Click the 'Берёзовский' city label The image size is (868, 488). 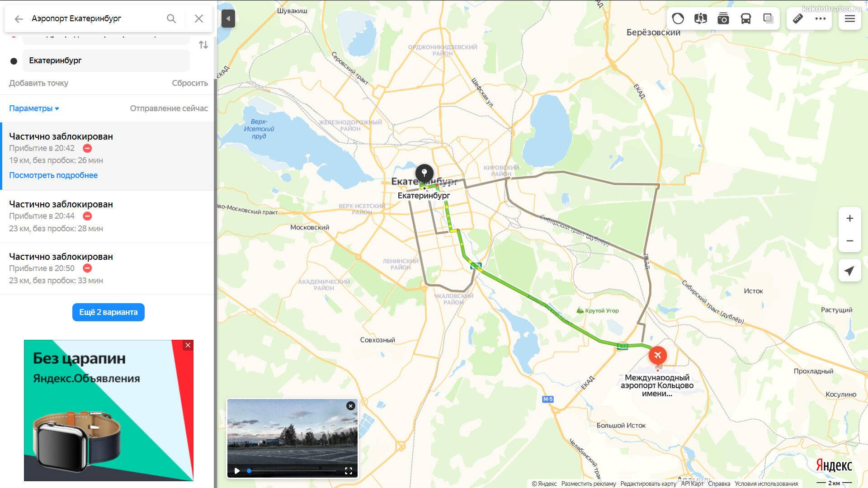(653, 33)
